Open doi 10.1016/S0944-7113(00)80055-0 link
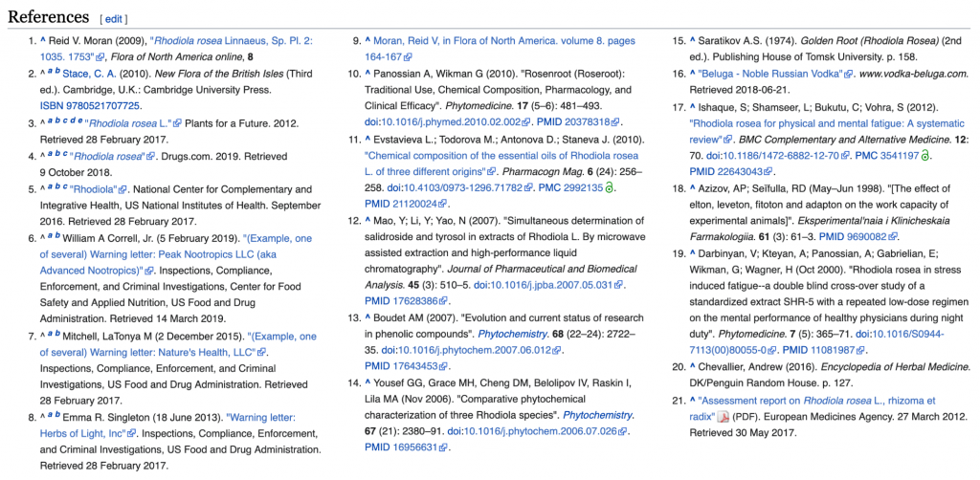The image size is (980, 480). 815,342
